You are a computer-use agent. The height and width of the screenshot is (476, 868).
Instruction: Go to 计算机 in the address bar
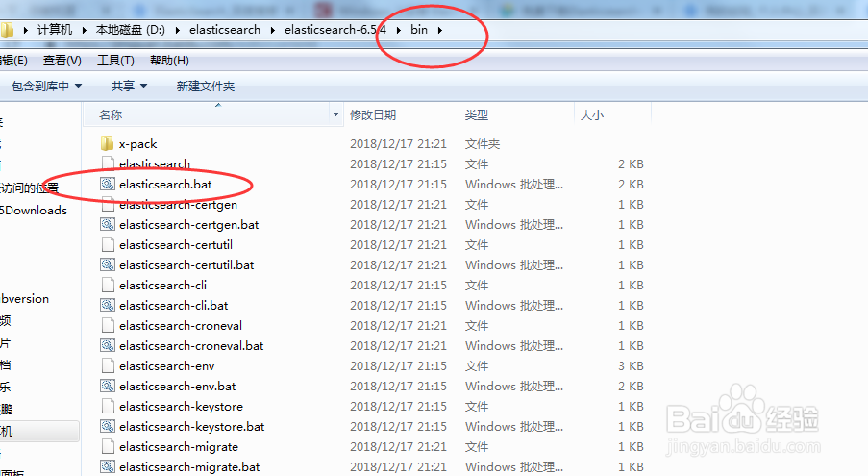pos(55,30)
